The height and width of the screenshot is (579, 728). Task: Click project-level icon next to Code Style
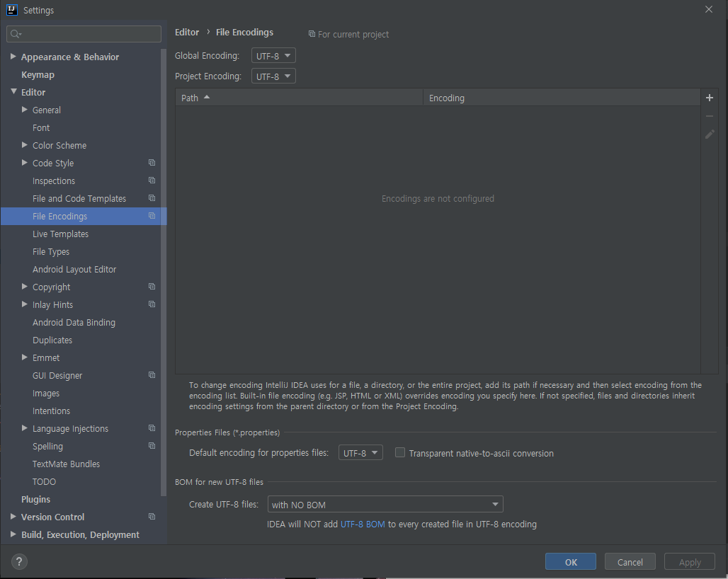click(152, 162)
